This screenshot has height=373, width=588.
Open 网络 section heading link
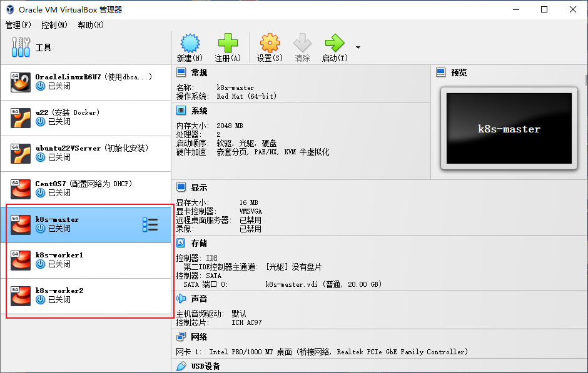tap(199, 337)
